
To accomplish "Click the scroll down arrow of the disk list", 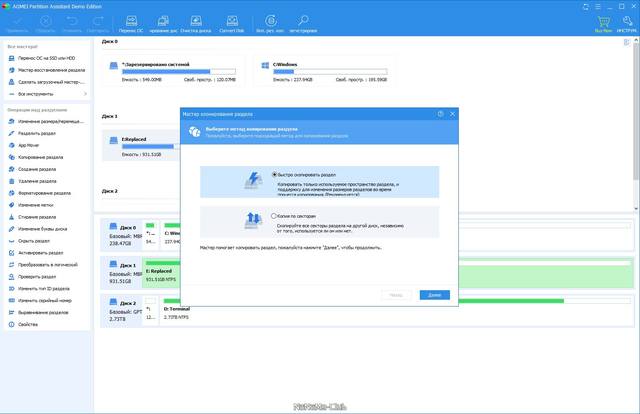I will pos(636,209).
